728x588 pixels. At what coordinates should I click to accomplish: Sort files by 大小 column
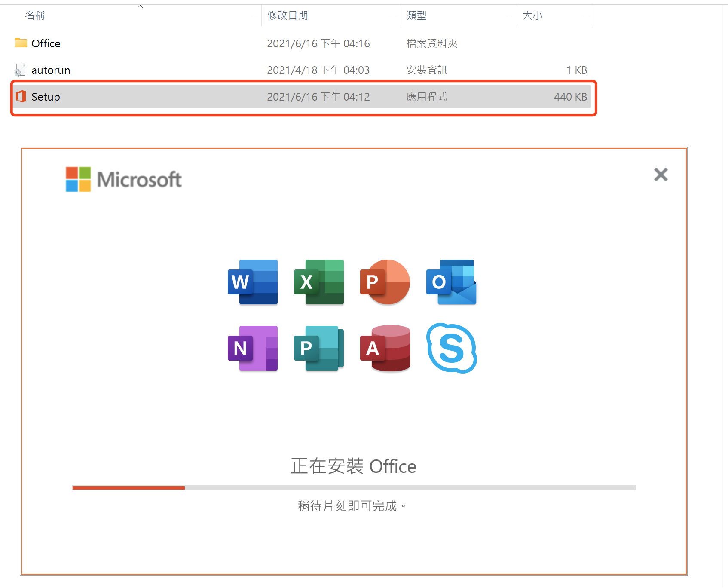(532, 16)
